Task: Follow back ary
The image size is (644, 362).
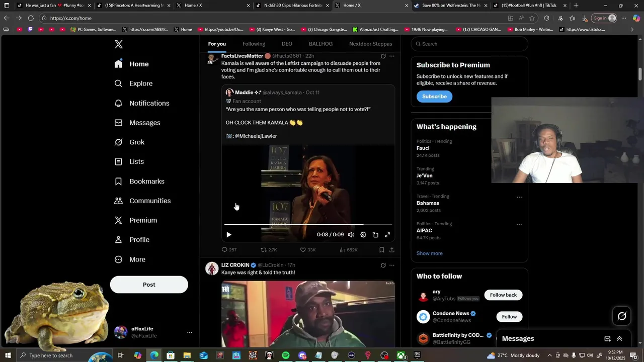Action: click(503, 295)
